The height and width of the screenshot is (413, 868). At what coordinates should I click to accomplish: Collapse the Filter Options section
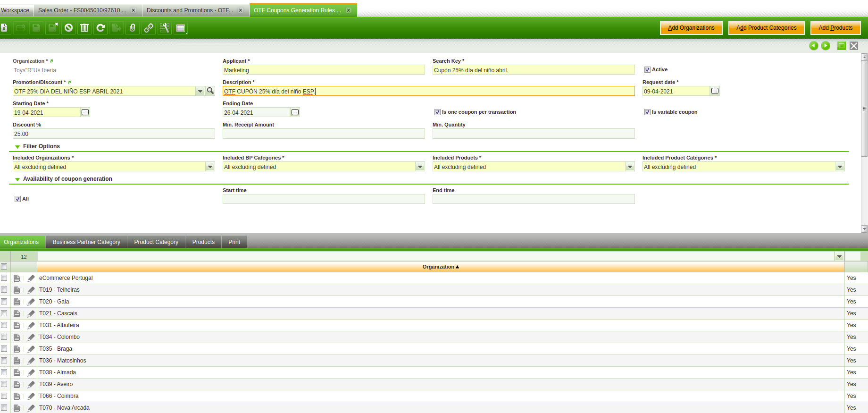click(x=17, y=147)
